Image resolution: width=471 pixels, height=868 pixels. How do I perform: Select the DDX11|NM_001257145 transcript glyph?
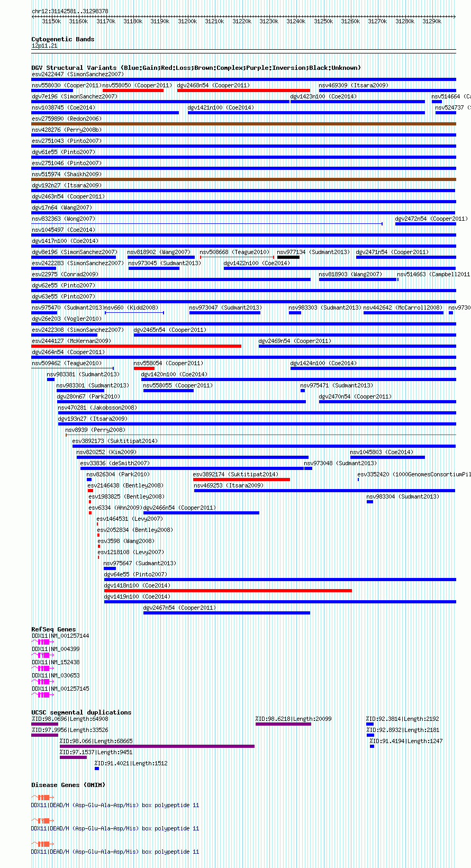[43, 695]
